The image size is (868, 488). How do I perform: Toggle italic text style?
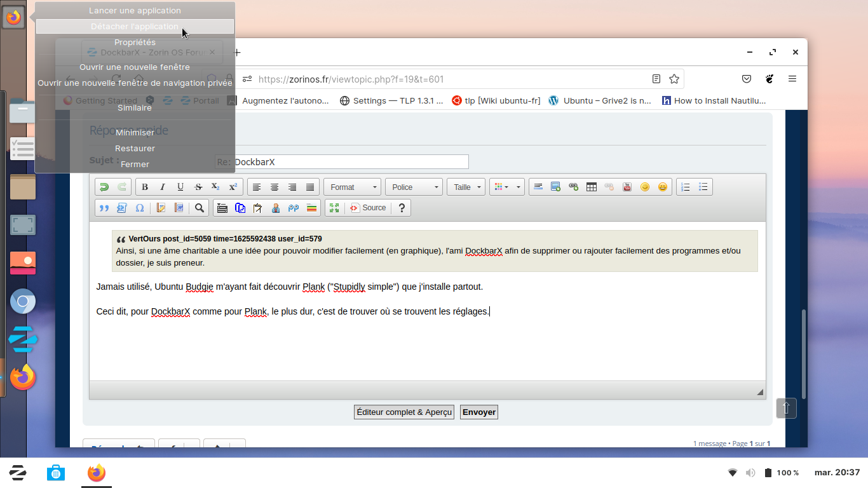pos(163,187)
